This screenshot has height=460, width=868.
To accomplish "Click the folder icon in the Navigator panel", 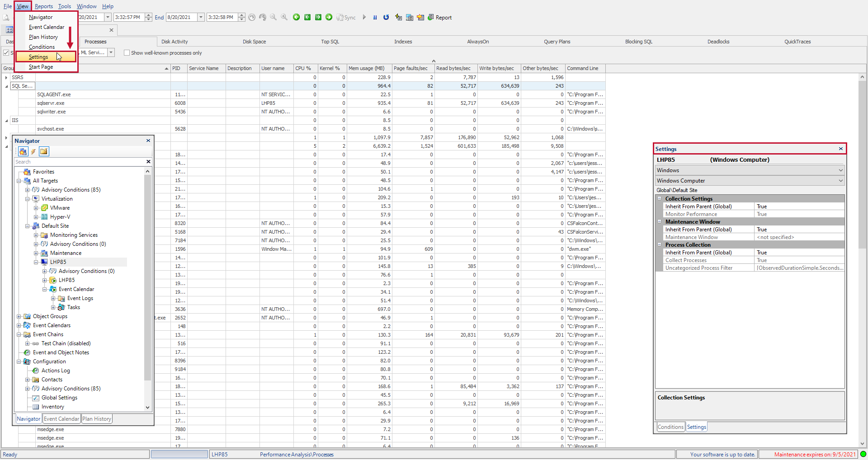I will 43,151.
